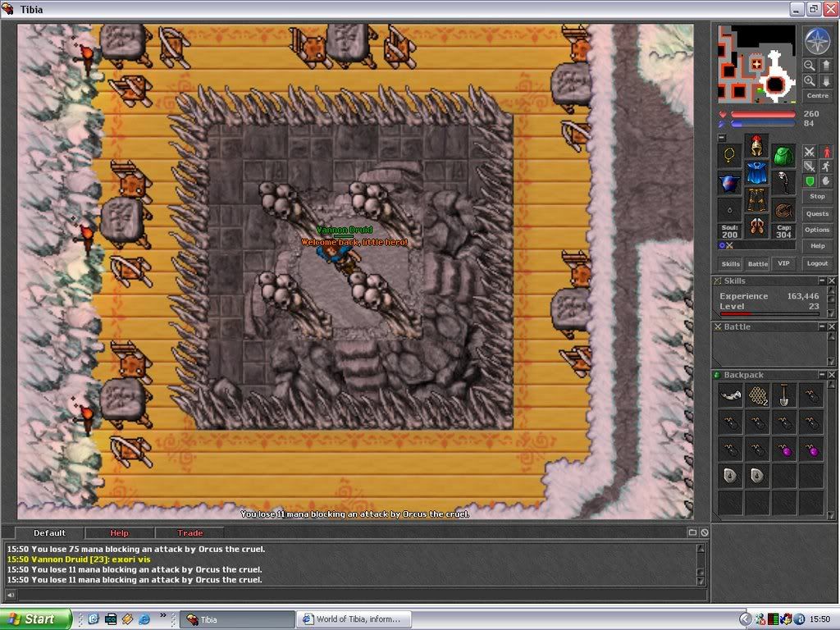Minimize the Skills panel

pyautogui.click(x=822, y=281)
